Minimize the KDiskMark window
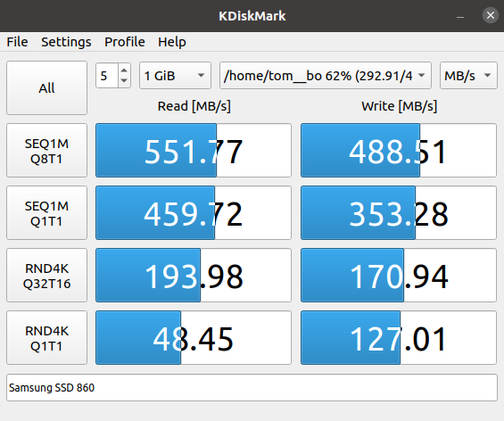 click(460, 16)
